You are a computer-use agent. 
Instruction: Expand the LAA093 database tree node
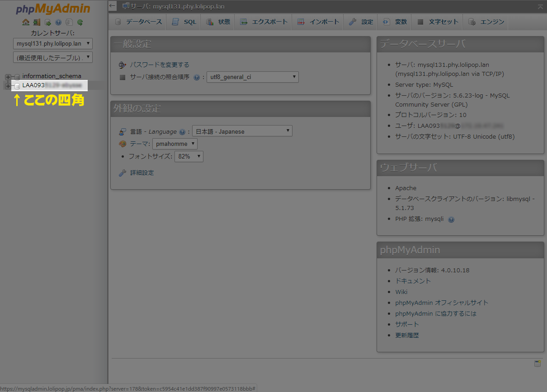point(8,86)
